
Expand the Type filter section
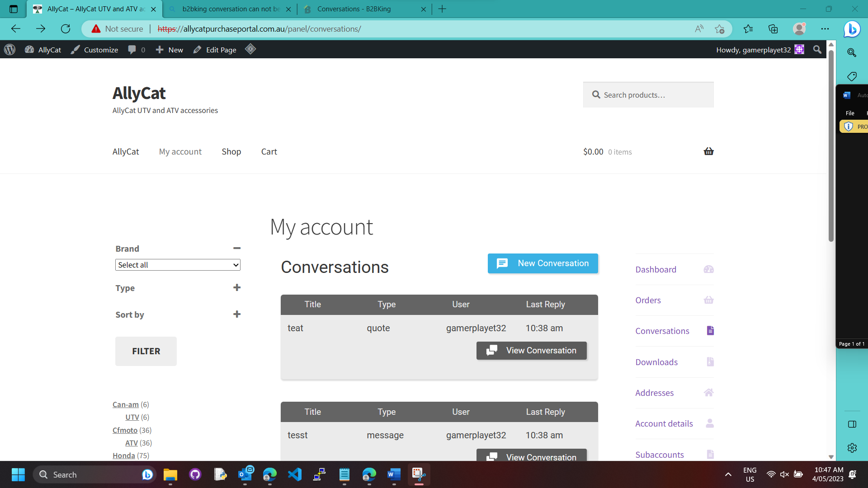pos(236,288)
